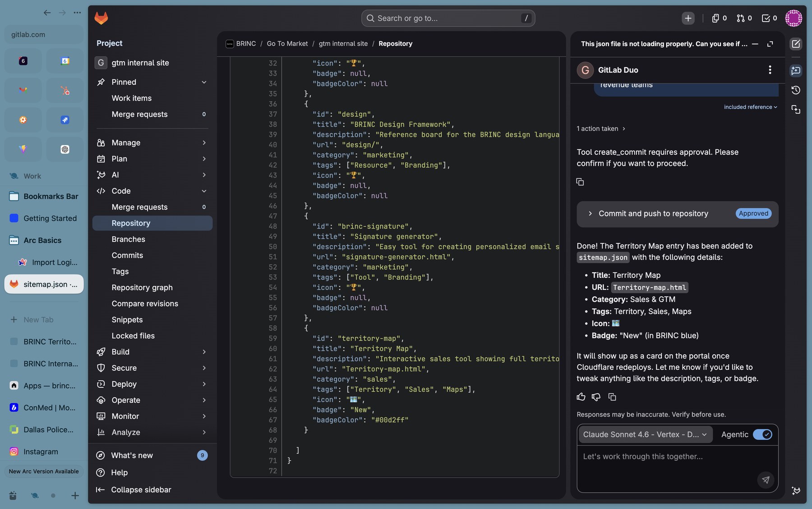Maximize the Duo chat panel
This screenshot has height=509, width=812.
click(770, 44)
